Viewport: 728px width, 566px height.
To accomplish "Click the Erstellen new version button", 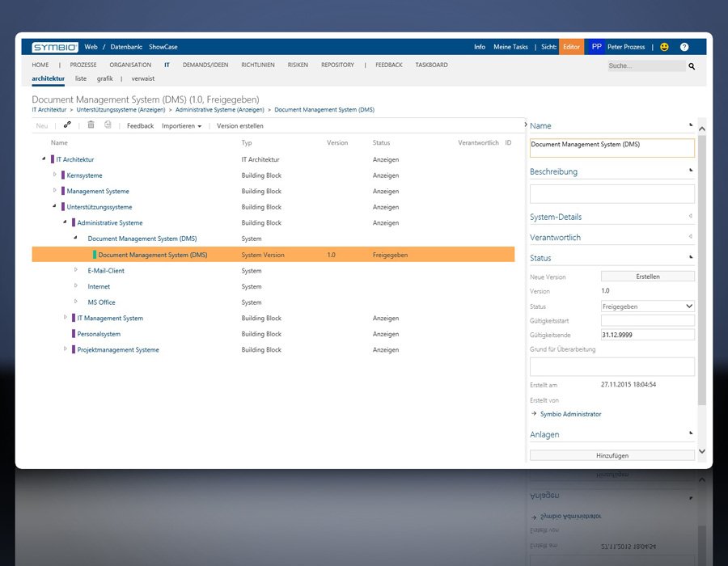I will pyautogui.click(x=648, y=276).
